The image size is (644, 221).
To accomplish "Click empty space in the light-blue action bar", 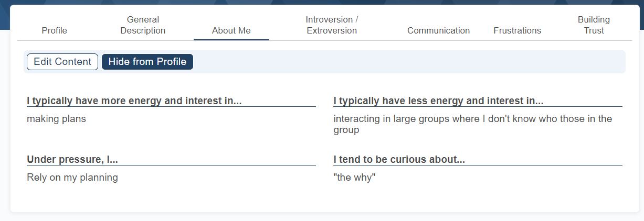I will click(x=409, y=62).
